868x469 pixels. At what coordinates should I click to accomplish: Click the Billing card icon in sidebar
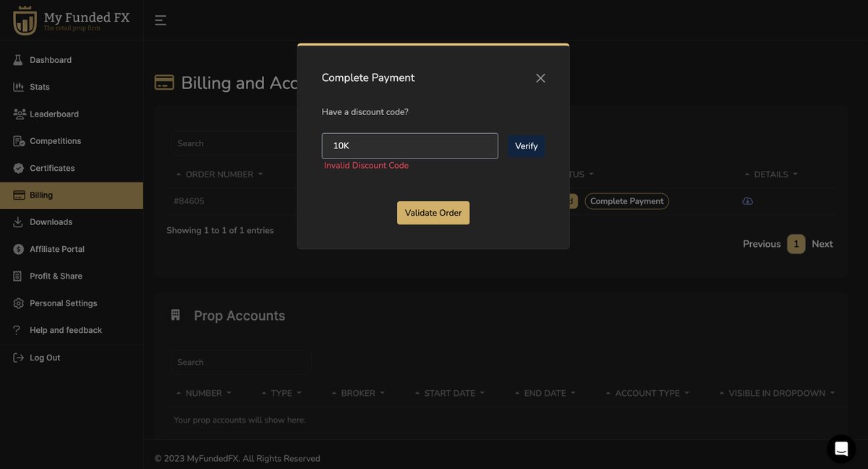point(19,195)
